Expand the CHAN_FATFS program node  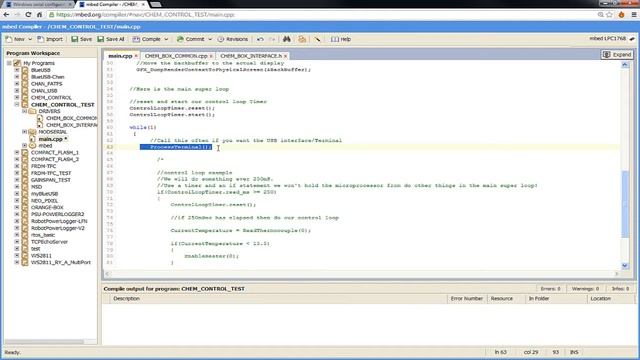17,84
